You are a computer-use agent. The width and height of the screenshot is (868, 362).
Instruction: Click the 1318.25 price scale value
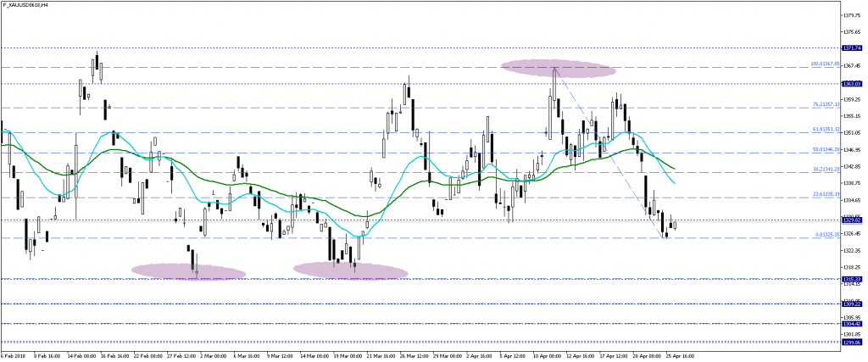853,267
